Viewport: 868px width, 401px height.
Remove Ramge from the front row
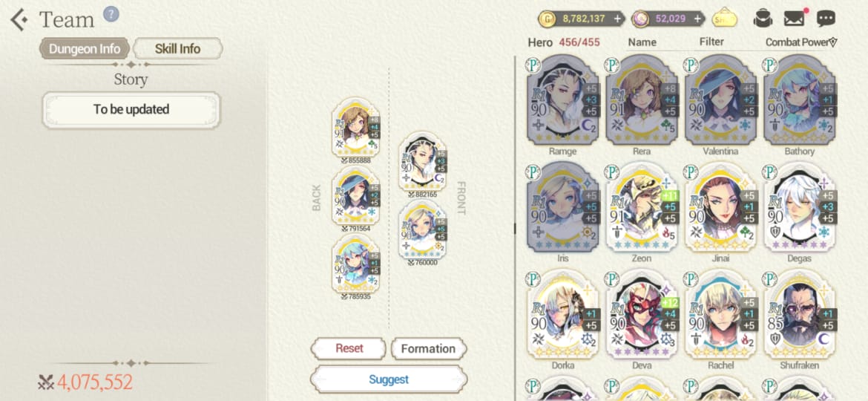423,162
